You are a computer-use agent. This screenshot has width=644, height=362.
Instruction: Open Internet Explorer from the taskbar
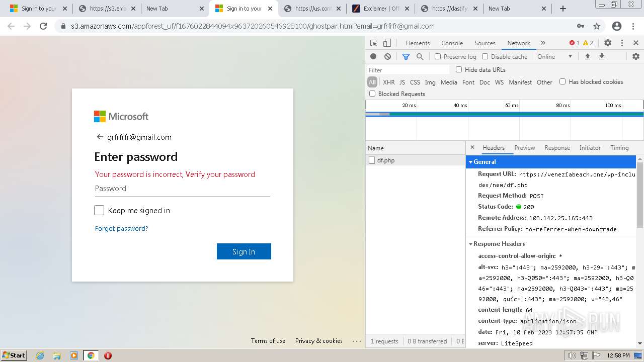click(40, 355)
